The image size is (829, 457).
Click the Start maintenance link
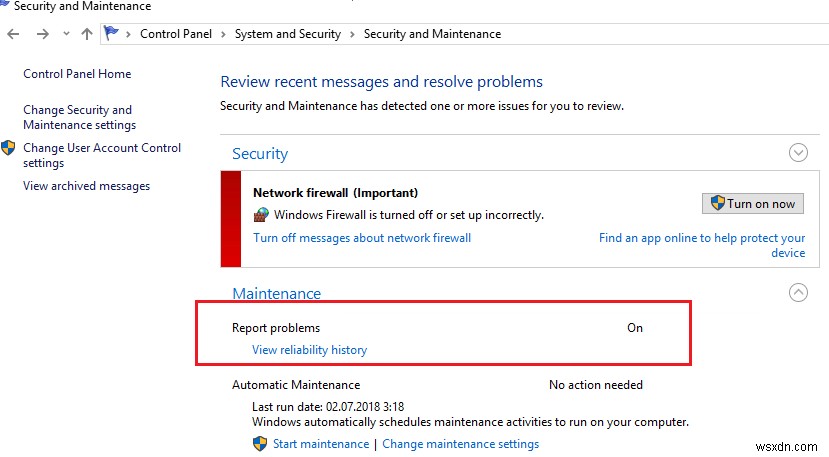pyautogui.click(x=321, y=444)
